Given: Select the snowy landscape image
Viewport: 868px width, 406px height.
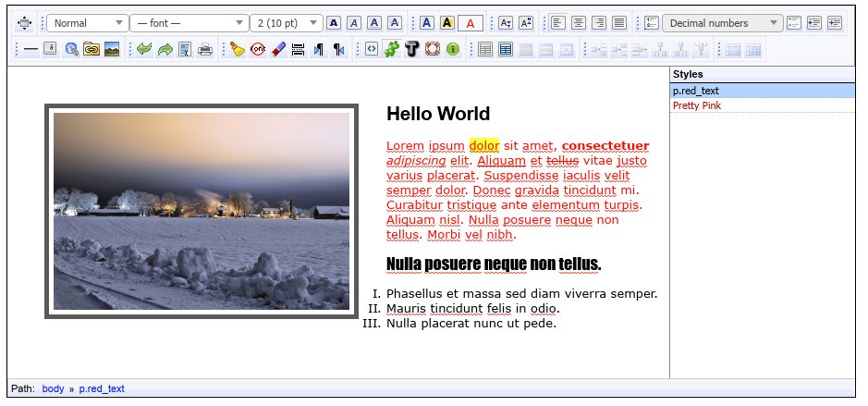Looking at the screenshot, I should [202, 212].
